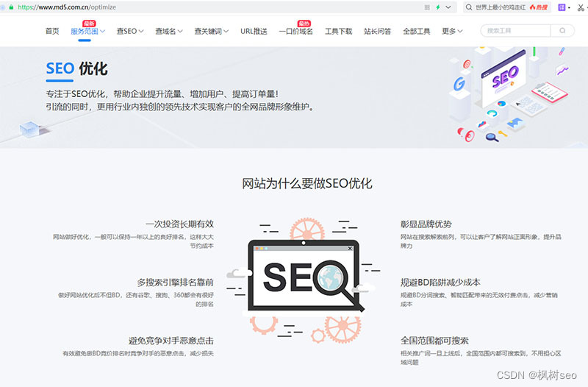Go to 首页 home menu item
Screen dimensions: 588x387
pyautogui.click(x=52, y=31)
